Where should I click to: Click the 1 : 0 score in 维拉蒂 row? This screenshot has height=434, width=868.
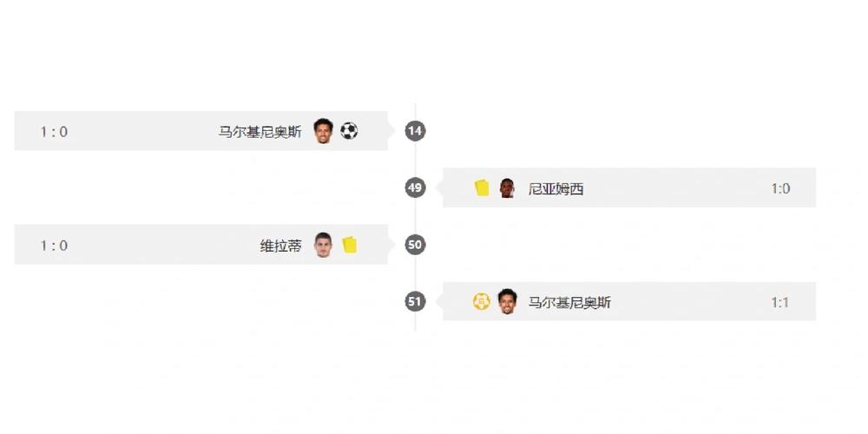[54, 246]
